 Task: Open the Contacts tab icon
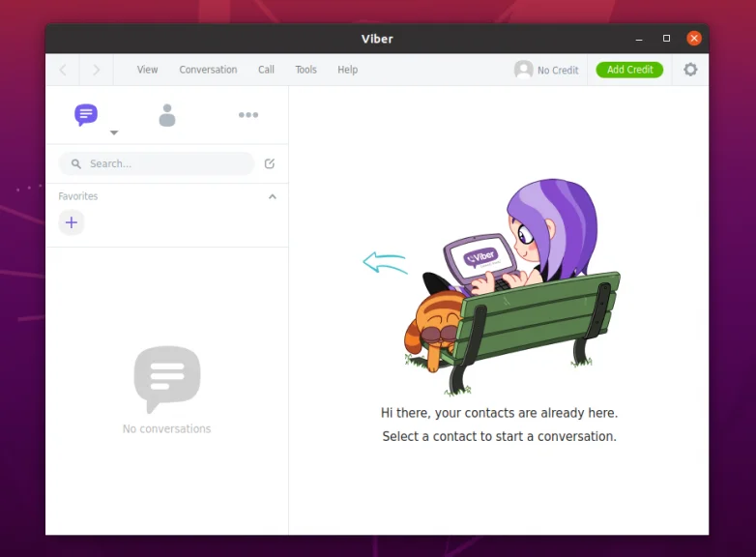167,115
